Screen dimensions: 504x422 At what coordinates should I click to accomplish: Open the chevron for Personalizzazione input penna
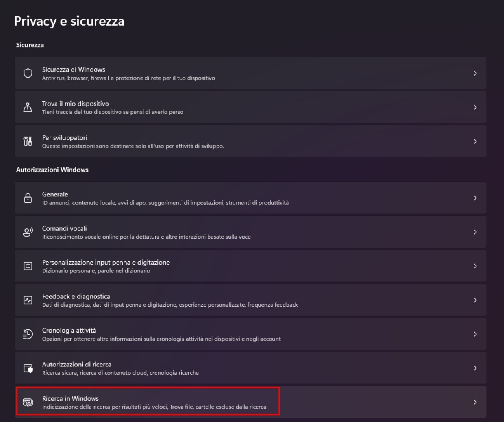click(x=475, y=266)
